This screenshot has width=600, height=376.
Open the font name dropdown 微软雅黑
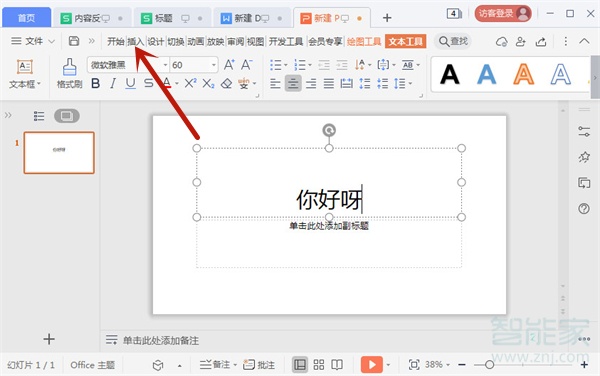click(165, 65)
